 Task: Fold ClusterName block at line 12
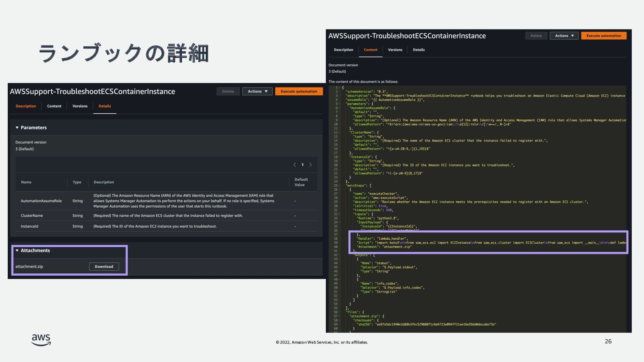coord(339,132)
